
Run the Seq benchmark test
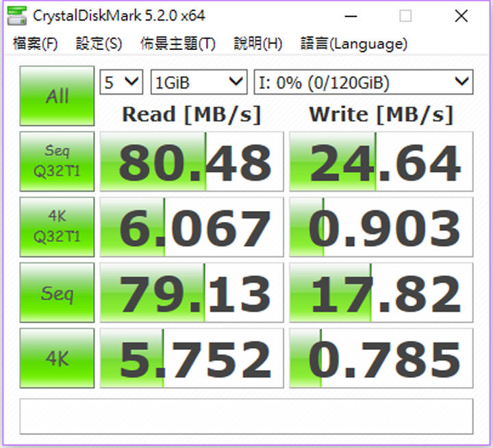pos(57,293)
